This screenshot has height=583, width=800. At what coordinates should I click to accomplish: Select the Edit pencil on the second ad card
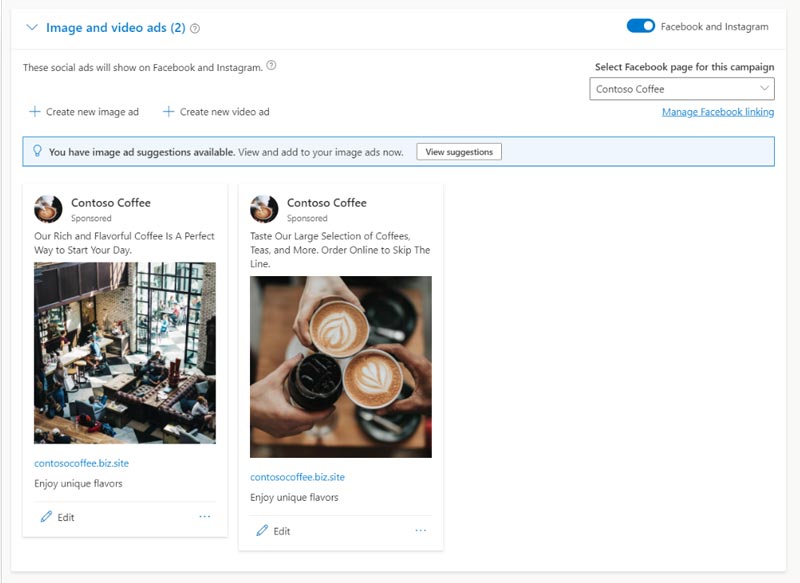(263, 531)
